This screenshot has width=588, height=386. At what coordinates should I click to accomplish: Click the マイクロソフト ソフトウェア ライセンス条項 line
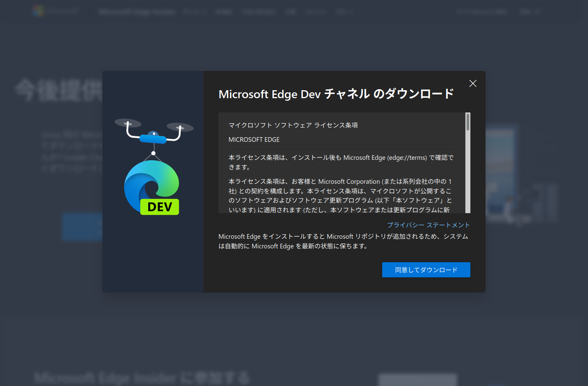(293, 125)
